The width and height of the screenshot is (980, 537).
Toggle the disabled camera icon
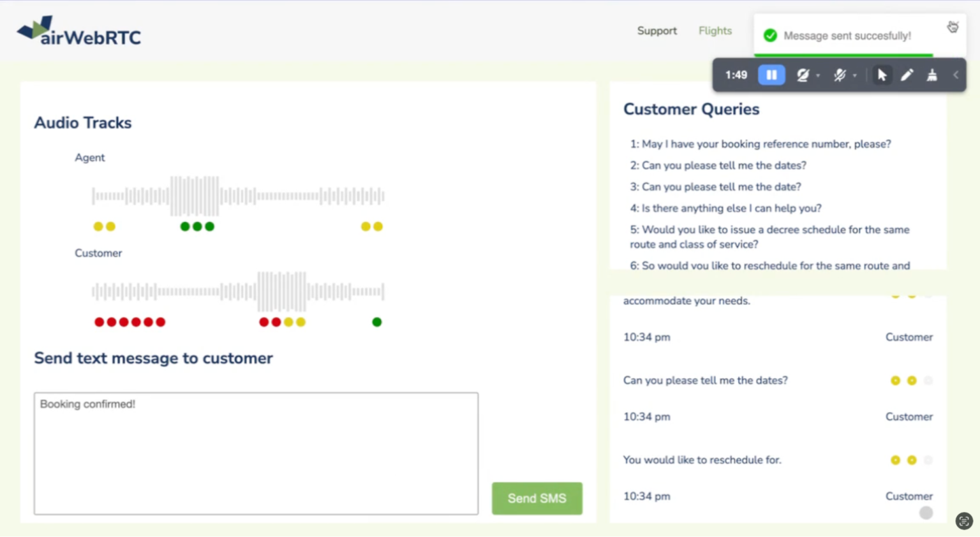click(x=803, y=75)
